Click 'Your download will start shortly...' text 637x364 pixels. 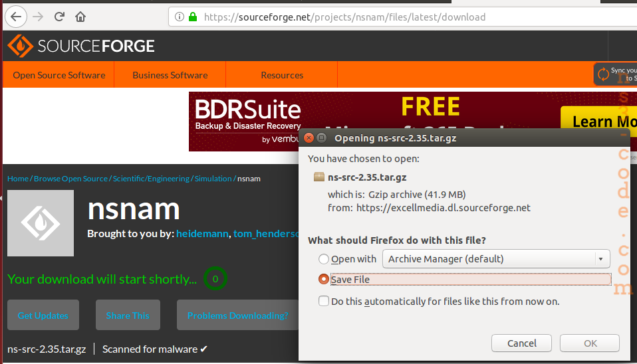(102, 279)
